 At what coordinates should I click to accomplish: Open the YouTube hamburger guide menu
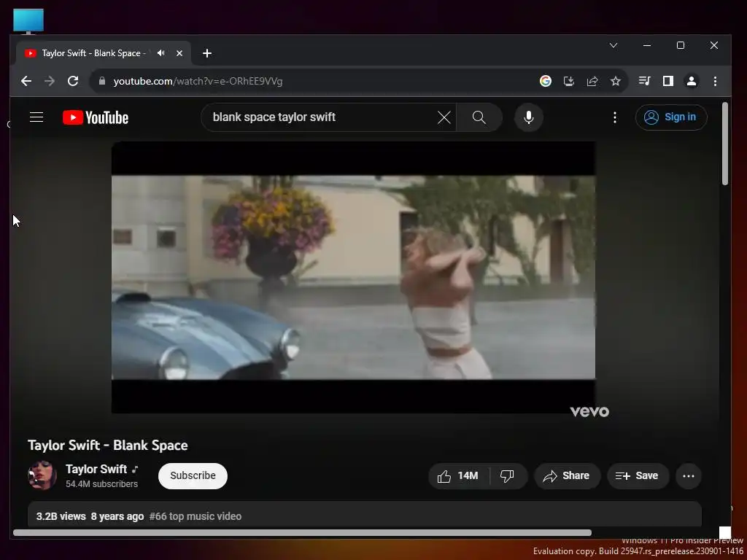[36, 117]
